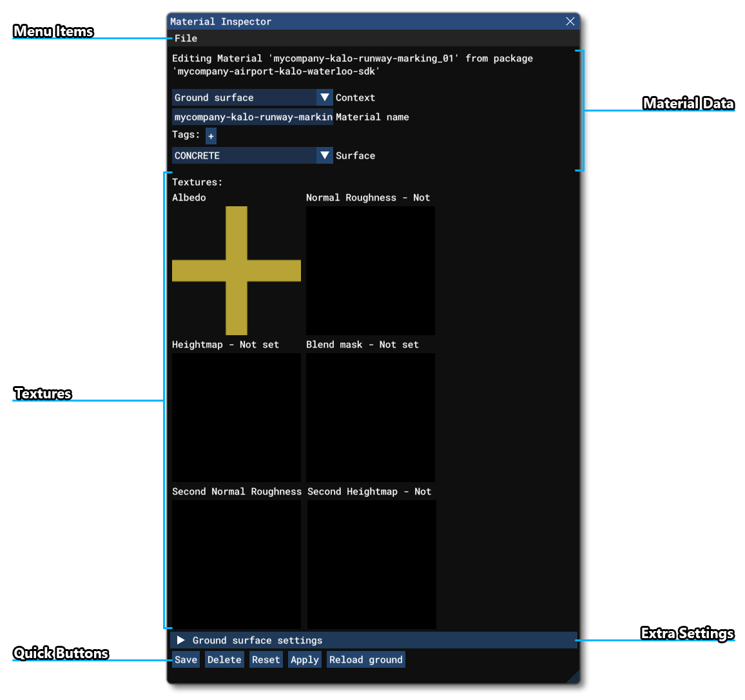Open the CONCRETE surface dropdown
745x700 pixels.
pos(245,155)
